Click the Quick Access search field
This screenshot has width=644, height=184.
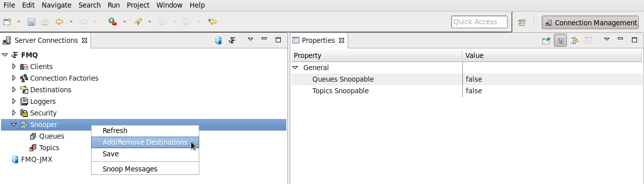coord(479,22)
